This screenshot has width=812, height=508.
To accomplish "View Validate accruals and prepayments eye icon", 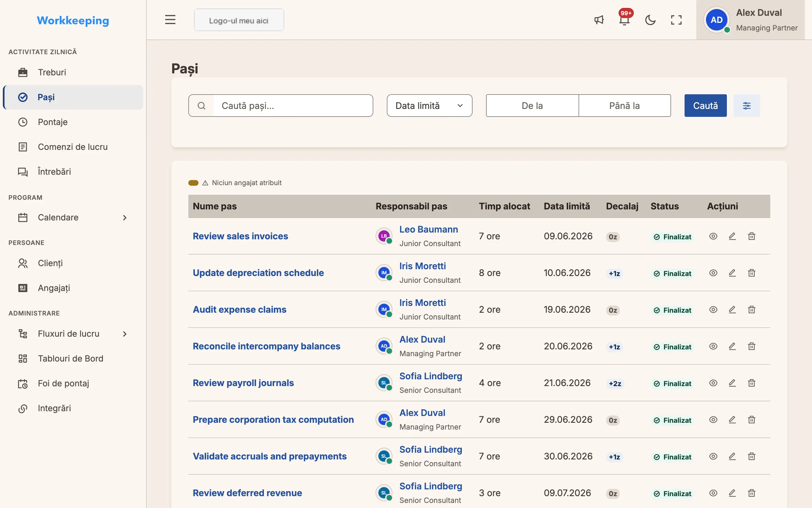I will [x=713, y=456].
